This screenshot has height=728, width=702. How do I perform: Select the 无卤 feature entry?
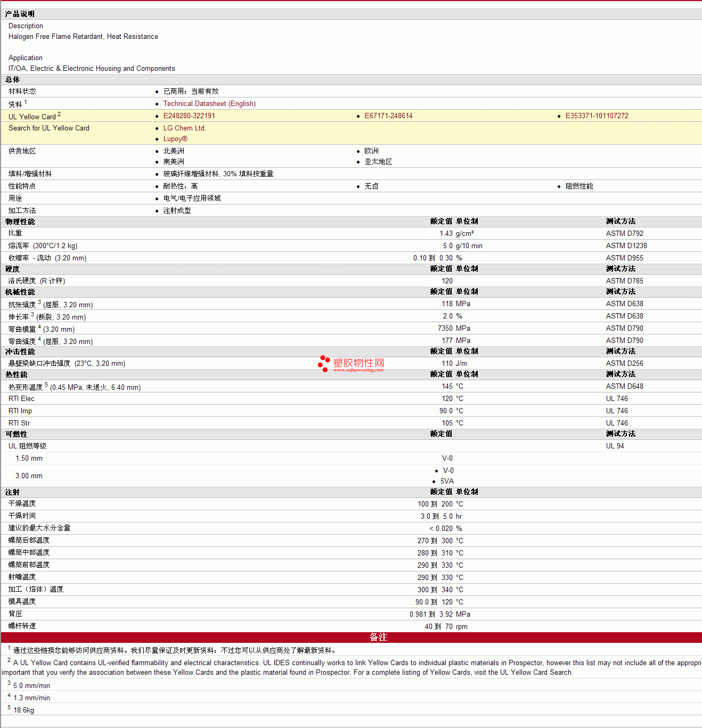tap(371, 186)
